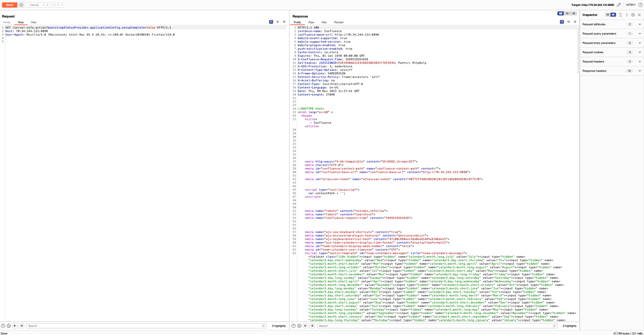Toggle line wrap in the request editor
Image resolution: width=644 pixels, height=335 pixels.
point(271,22)
